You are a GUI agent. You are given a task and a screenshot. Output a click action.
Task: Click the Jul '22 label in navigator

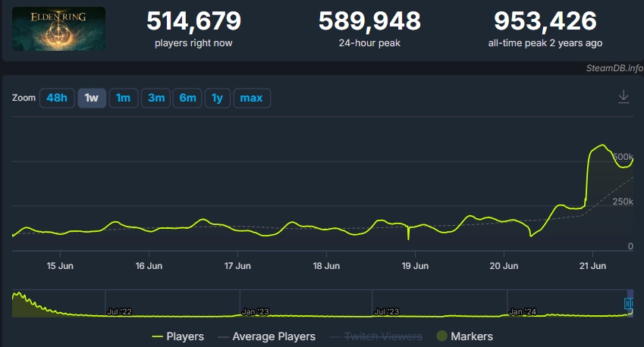(119, 311)
